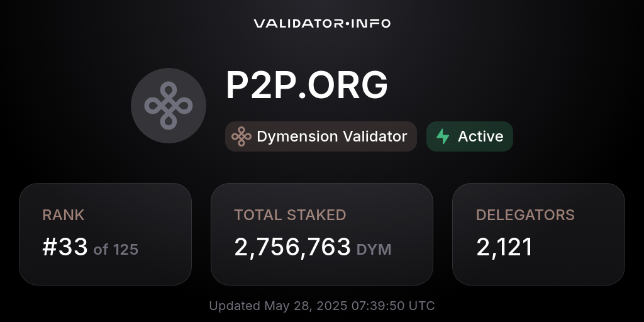Click the DELEGATORS heading label

pyautogui.click(x=525, y=215)
